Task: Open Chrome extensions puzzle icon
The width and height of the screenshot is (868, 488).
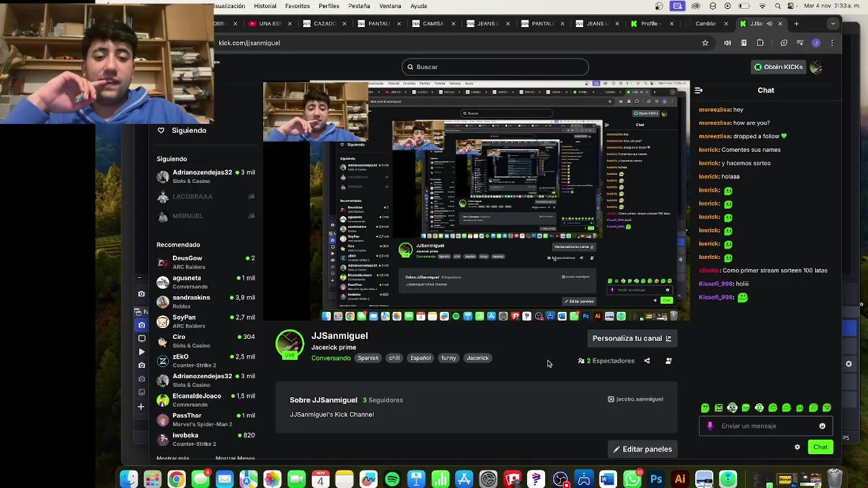Action: coord(760,43)
